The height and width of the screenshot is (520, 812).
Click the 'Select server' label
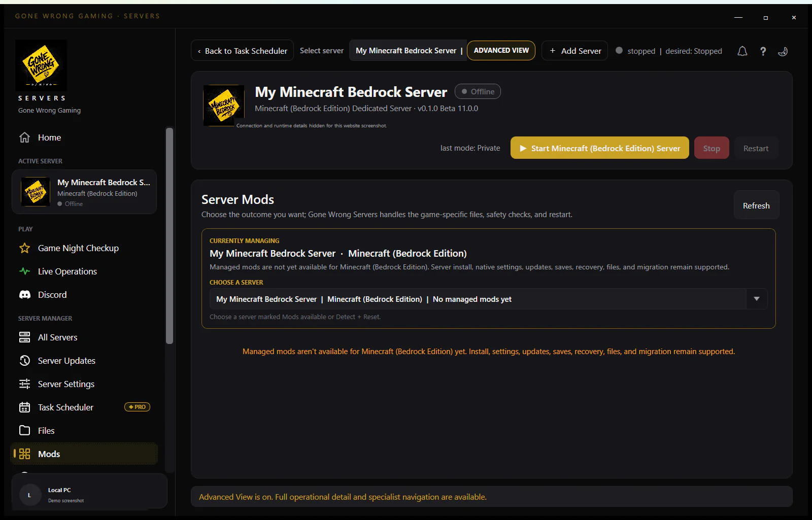[321, 51]
